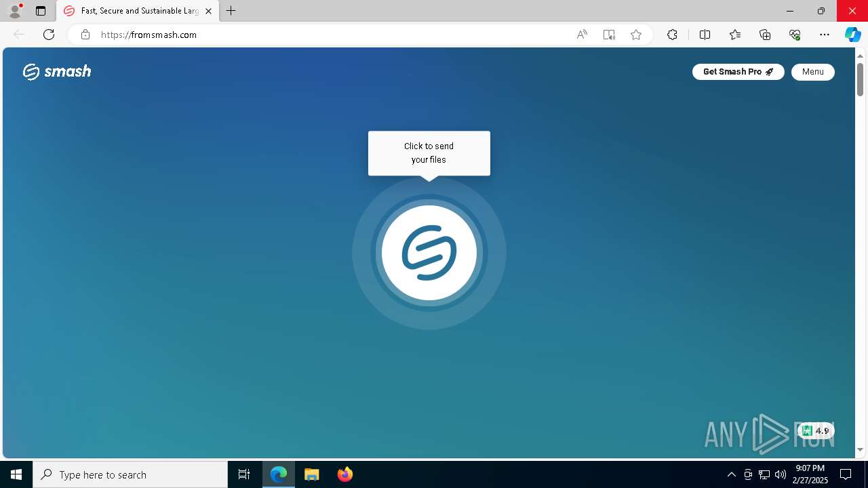The height and width of the screenshot is (488, 868).
Task: Click the page vertical scrollbar thumb
Action: pyautogui.click(x=860, y=79)
